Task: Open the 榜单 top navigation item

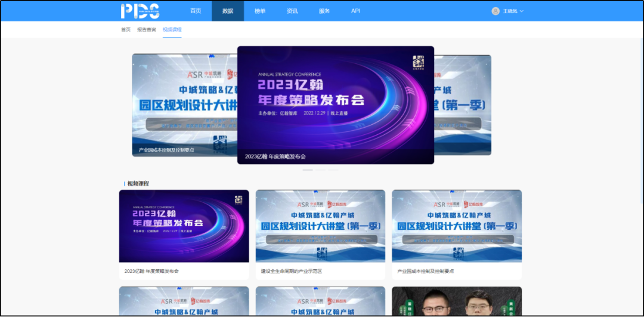Action: (259, 11)
